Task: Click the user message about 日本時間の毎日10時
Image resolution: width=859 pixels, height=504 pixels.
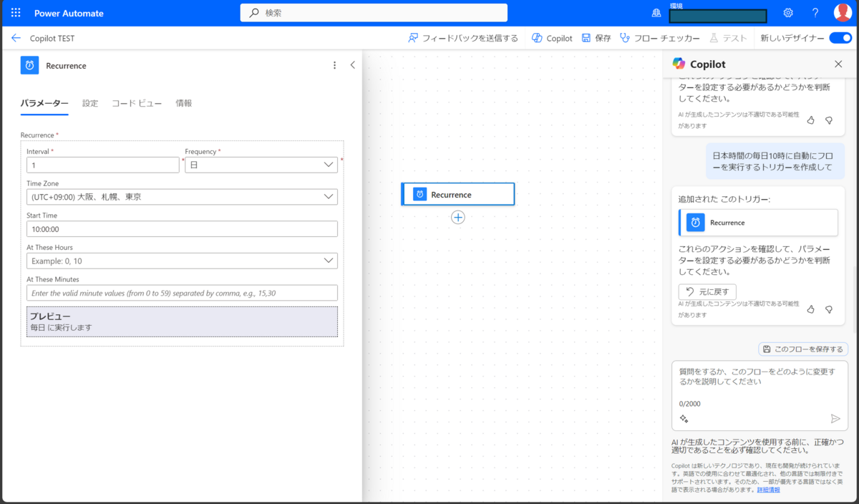Action: point(775,161)
